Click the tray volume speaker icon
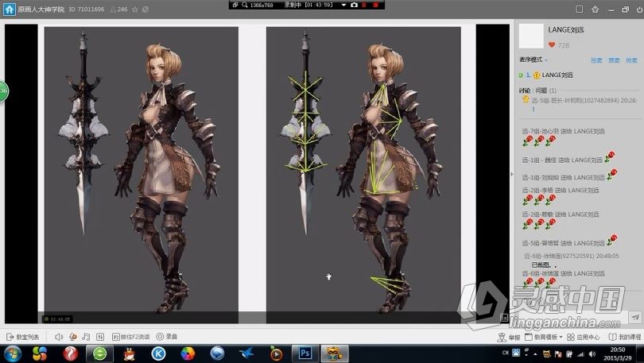 tap(592, 354)
